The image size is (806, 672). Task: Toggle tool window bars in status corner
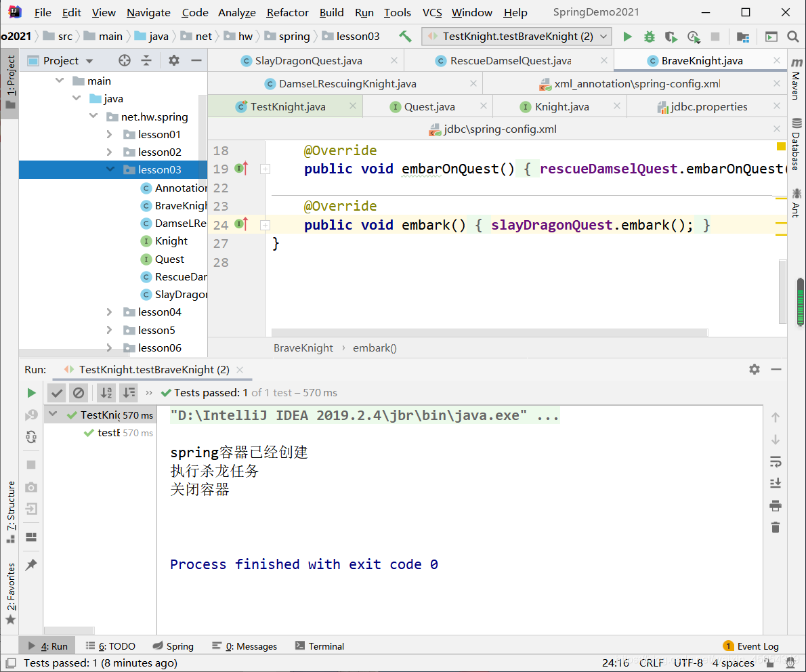point(10,663)
